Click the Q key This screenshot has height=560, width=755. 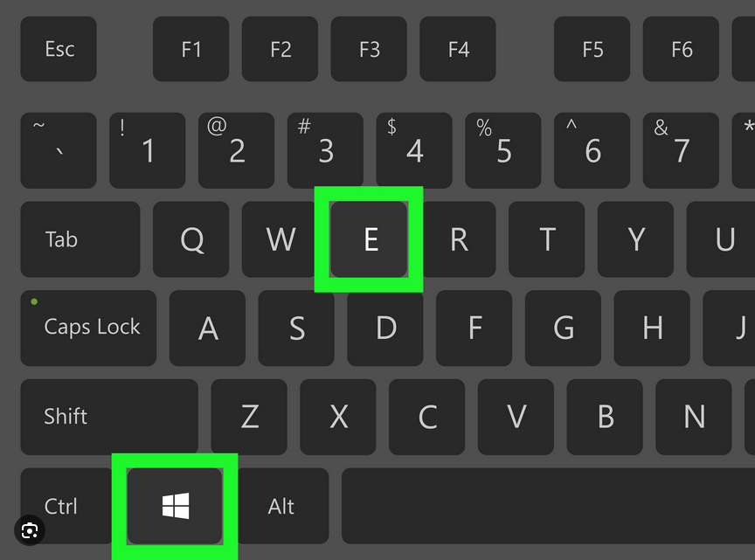pyautogui.click(x=191, y=239)
